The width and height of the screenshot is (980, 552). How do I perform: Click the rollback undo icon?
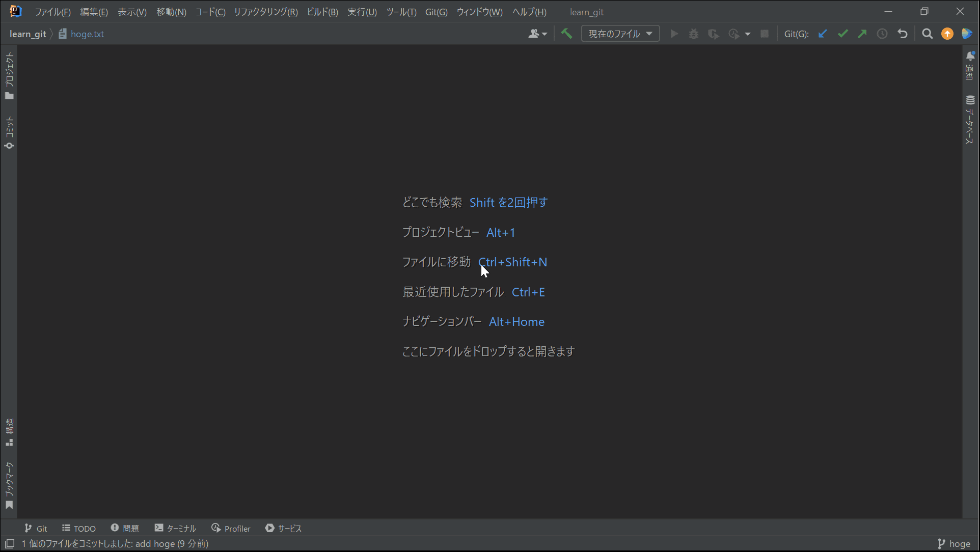[x=903, y=34]
